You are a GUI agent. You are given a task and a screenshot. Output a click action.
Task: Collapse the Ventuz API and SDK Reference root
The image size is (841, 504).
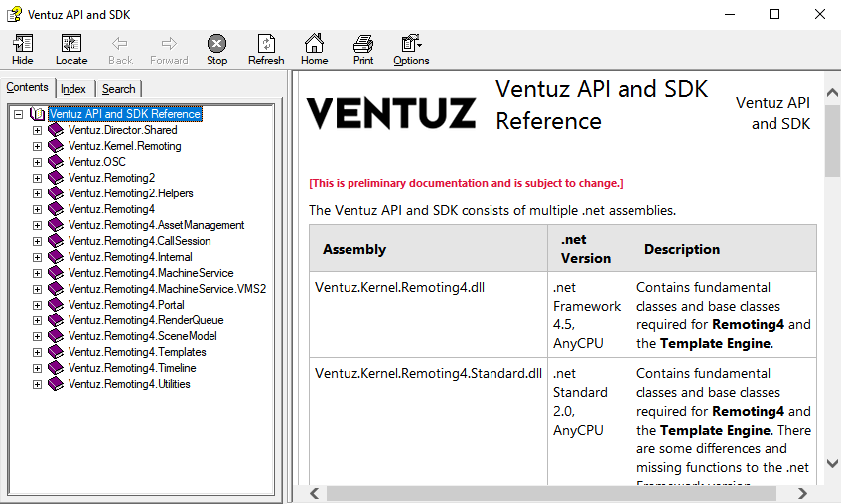point(19,114)
